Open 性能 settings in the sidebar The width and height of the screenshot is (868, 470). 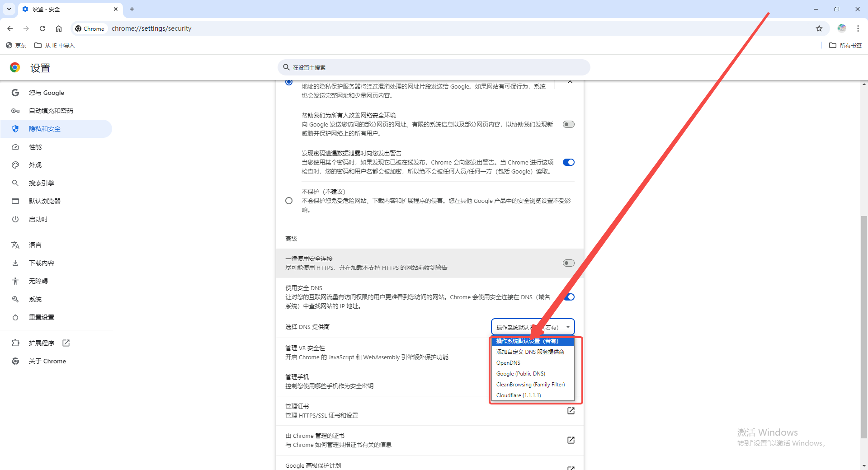pos(57,147)
